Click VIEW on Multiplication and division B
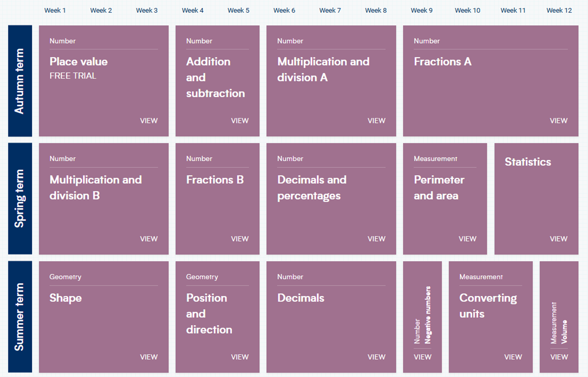The image size is (588, 377). tap(148, 239)
